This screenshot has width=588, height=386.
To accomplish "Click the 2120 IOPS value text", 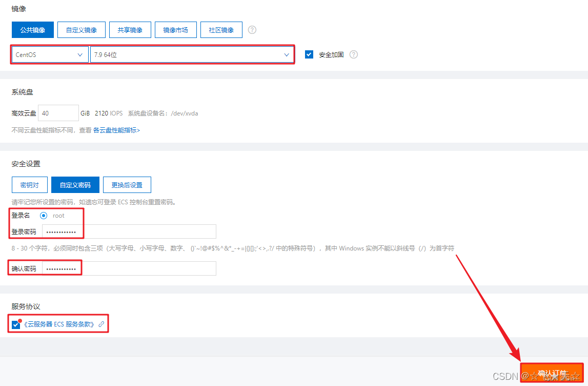I will (x=109, y=113).
